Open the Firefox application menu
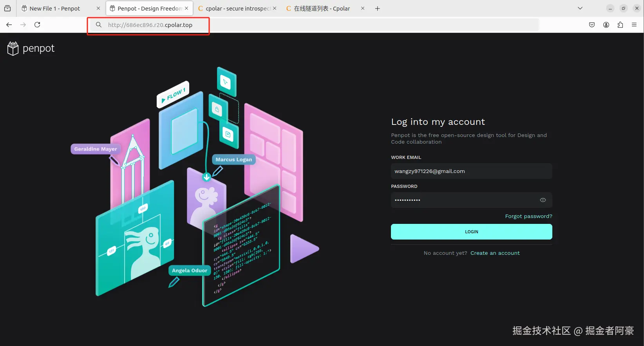The width and height of the screenshot is (644, 346). click(x=634, y=25)
